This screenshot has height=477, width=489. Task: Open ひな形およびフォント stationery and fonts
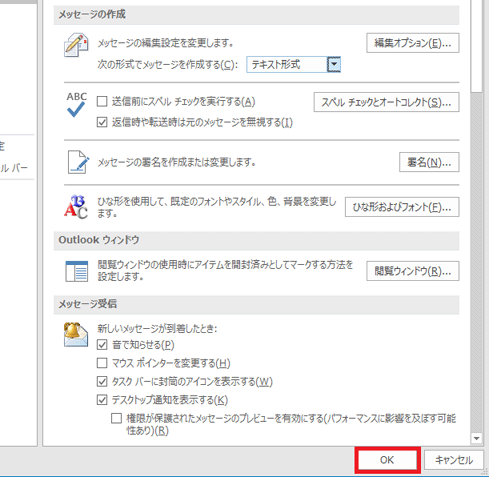pyautogui.click(x=402, y=207)
